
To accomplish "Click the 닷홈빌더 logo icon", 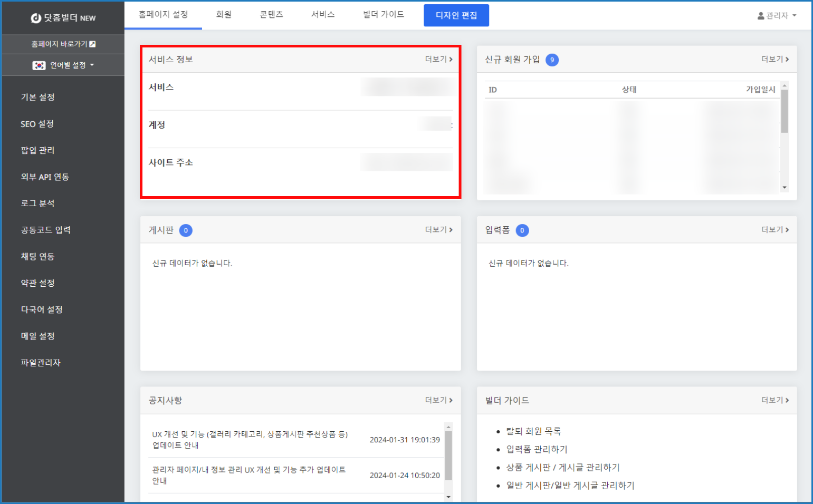I will pyautogui.click(x=36, y=18).
